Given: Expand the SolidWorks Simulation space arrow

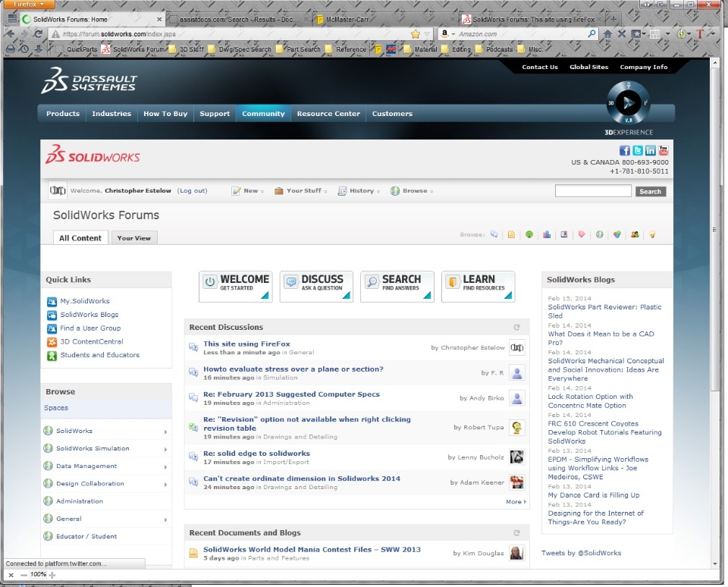Looking at the screenshot, I should (165, 449).
